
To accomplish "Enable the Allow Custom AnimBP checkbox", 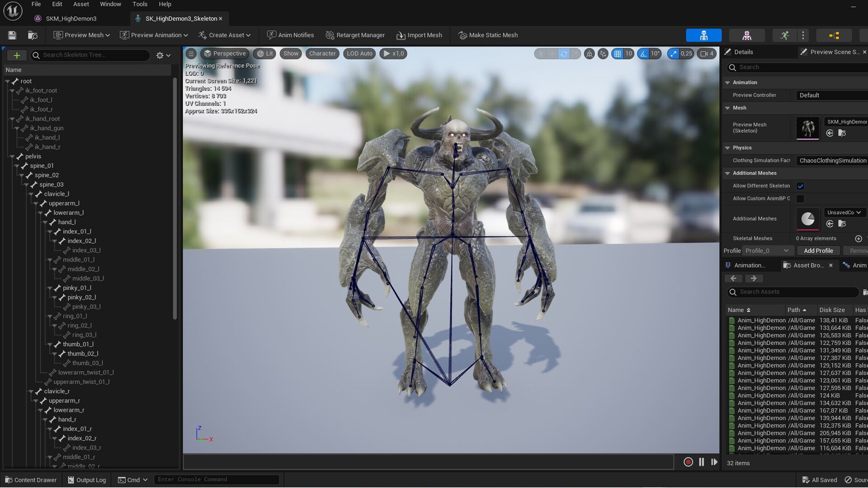I will tap(801, 199).
